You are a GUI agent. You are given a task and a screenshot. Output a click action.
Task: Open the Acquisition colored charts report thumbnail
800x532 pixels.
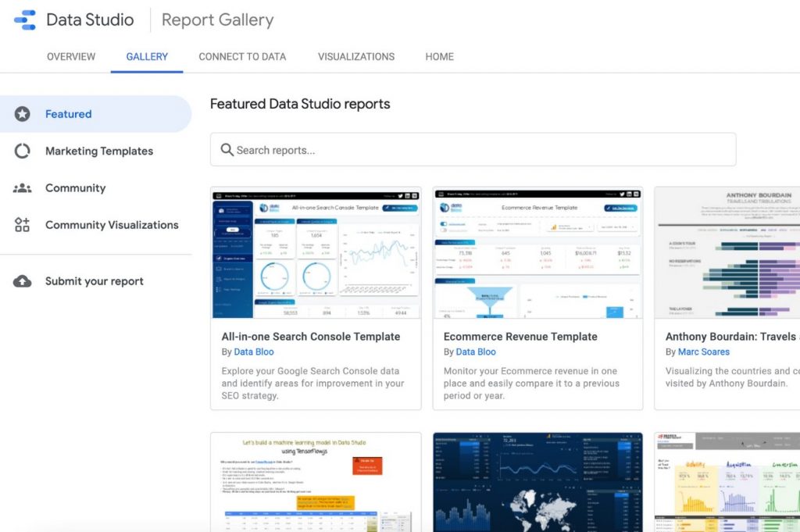tap(727, 482)
